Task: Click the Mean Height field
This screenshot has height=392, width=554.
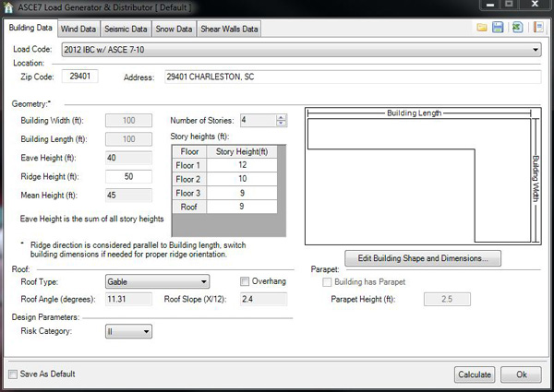Action: pyautogui.click(x=128, y=196)
